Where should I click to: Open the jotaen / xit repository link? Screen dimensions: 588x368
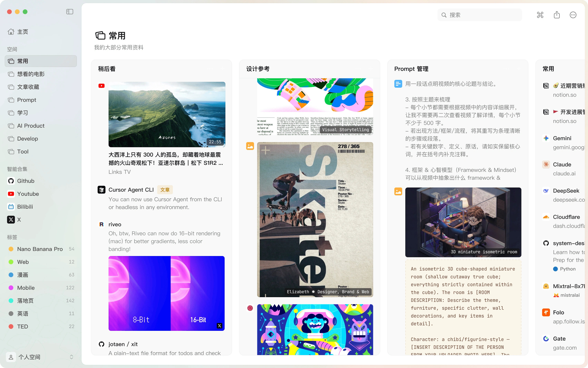point(123,344)
